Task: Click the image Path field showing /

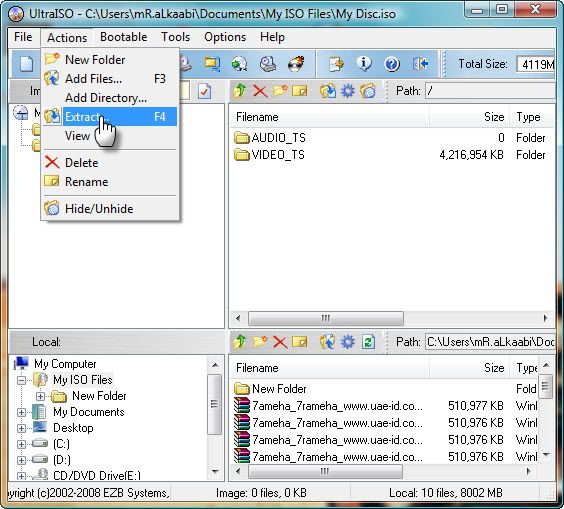Action: [x=491, y=91]
